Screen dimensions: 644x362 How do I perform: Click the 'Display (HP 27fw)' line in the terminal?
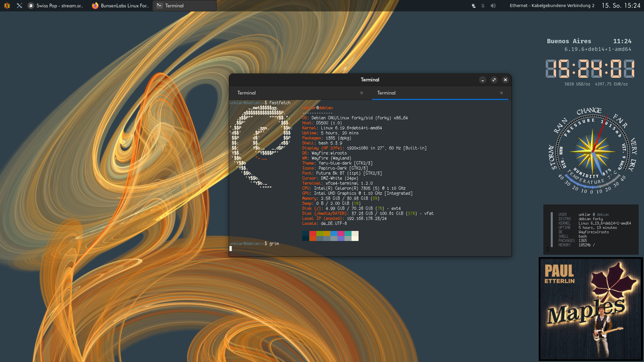[x=364, y=148]
